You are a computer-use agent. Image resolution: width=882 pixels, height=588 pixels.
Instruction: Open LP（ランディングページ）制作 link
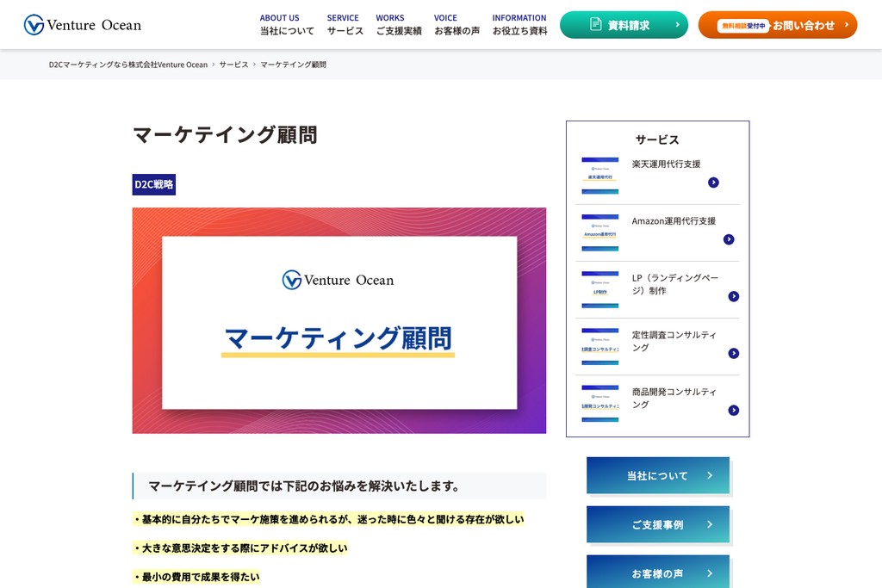coord(675,284)
